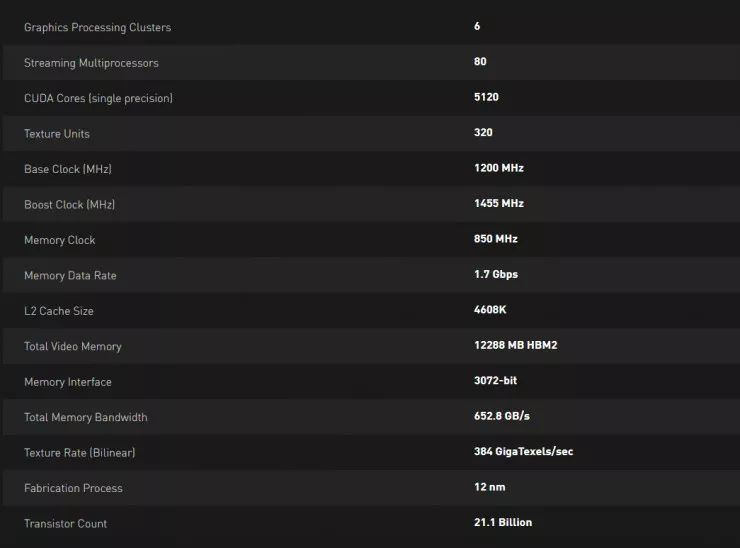Select the Texture Units label

pyautogui.click(x=57, y=134)
